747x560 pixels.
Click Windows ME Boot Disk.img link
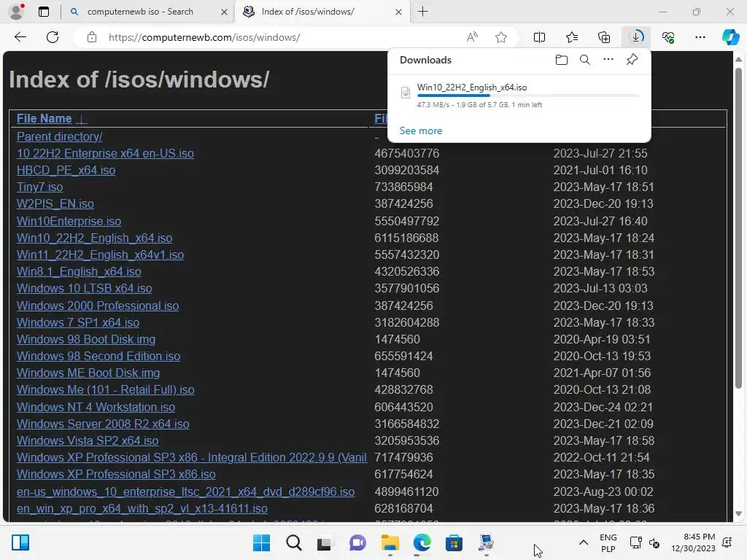coord(88,373)
